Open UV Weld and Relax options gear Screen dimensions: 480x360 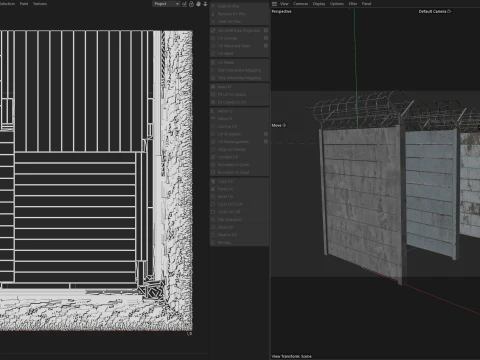tap(266, 46)
